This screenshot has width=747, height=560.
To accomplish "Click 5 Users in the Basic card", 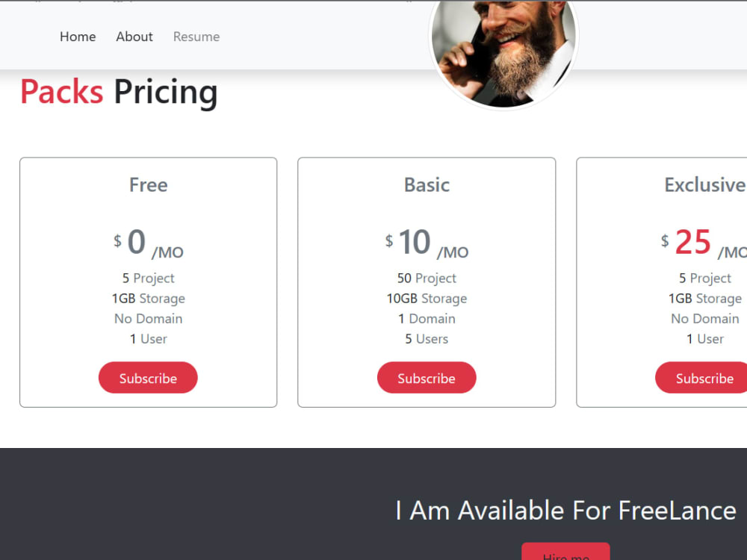I will pyautogui.click(x=427, y=338).
